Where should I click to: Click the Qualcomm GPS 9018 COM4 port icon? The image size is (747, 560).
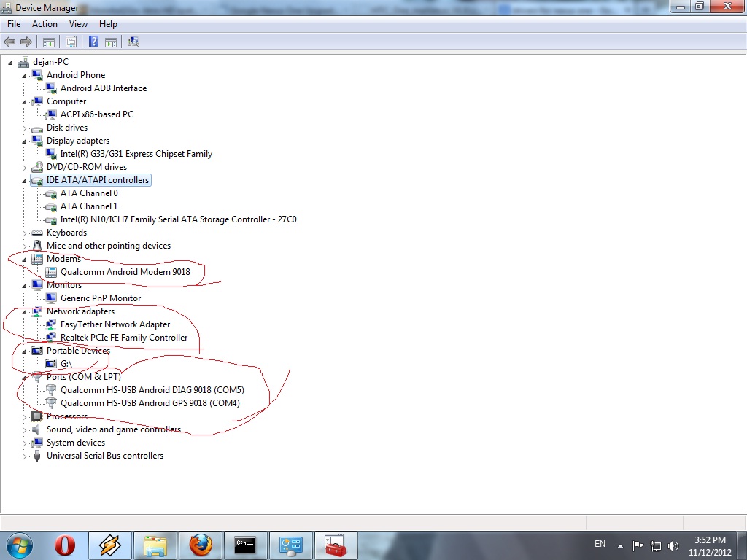pyautogui.click(x=51, y=403)
